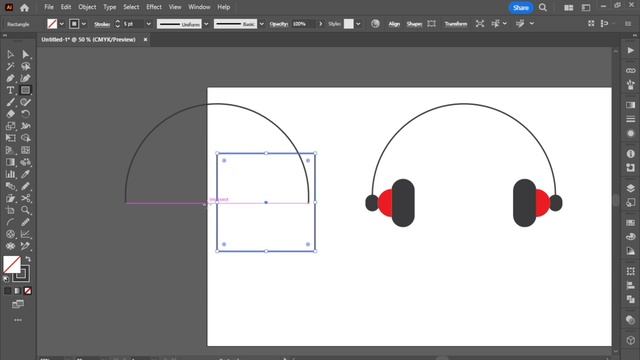This screenshot has width=640, height=360.
Task: Activate the Type tool
Action: (10, 90)
